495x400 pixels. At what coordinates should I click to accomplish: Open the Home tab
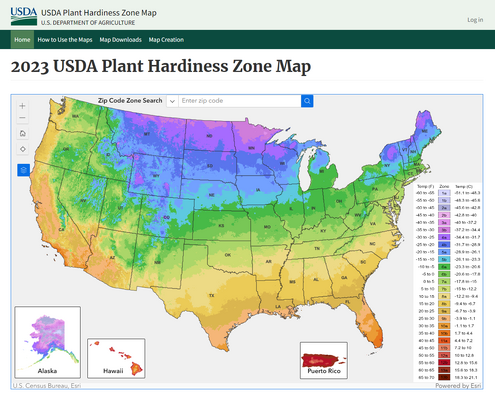22,40
